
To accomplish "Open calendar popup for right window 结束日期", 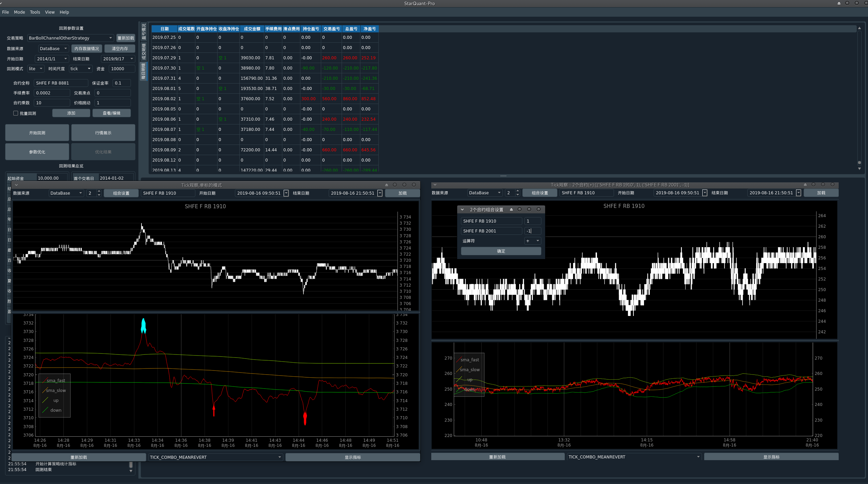I will (798, 193).
